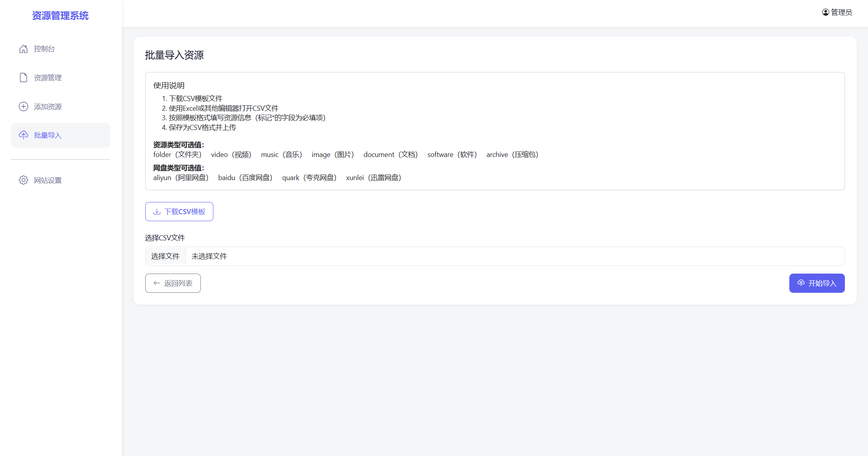Click the 批量导入 upload cloud icon
This screenshot has height=456, width=868.
[x=23, y=135]
